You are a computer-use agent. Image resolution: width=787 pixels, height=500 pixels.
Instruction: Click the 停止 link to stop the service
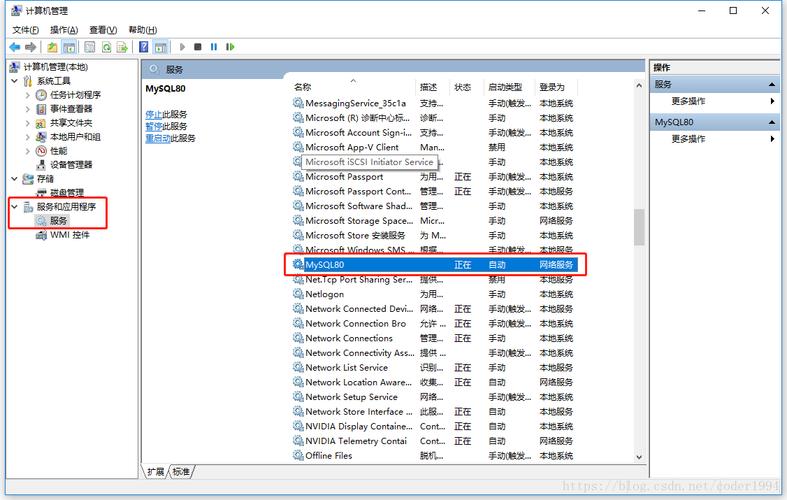coord(154,114)
